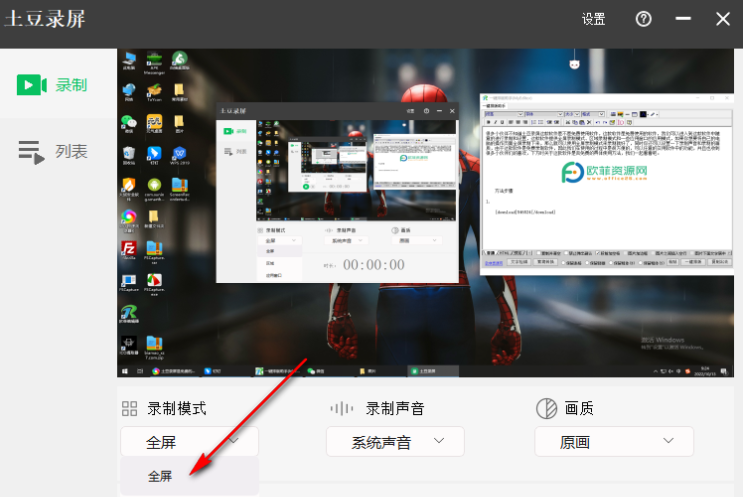Click the green camera icon beside 录制
Screen dimensions: 744x497
tap(32, 85)
